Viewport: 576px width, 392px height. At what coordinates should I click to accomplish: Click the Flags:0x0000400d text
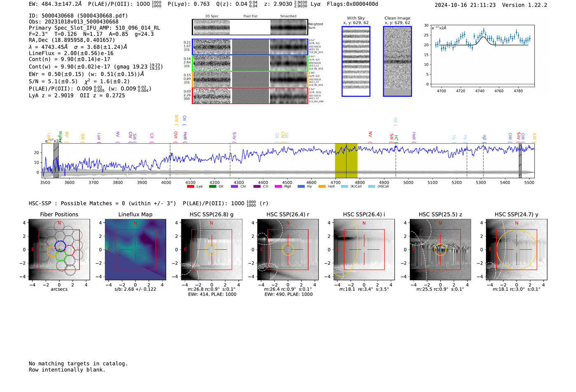tap(353, 4)
